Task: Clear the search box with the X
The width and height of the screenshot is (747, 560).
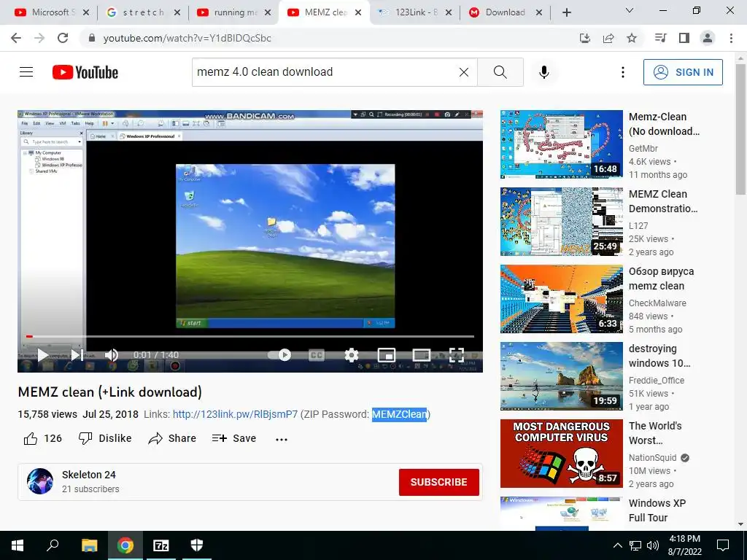Action: click(463, 72)
